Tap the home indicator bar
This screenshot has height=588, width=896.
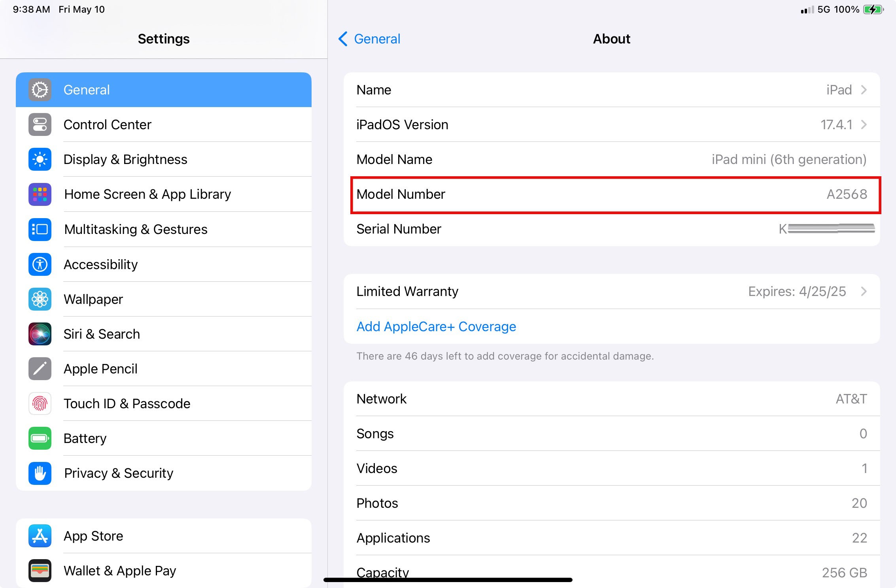[448, 580]
